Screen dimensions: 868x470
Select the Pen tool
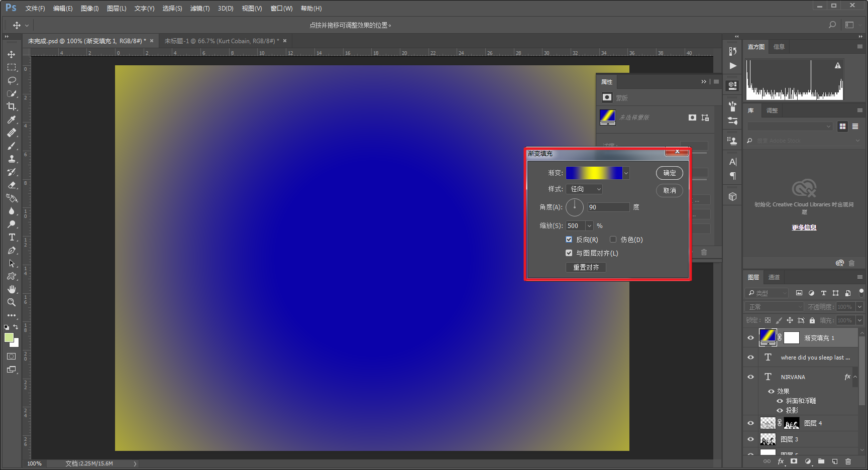coord(12,250)
